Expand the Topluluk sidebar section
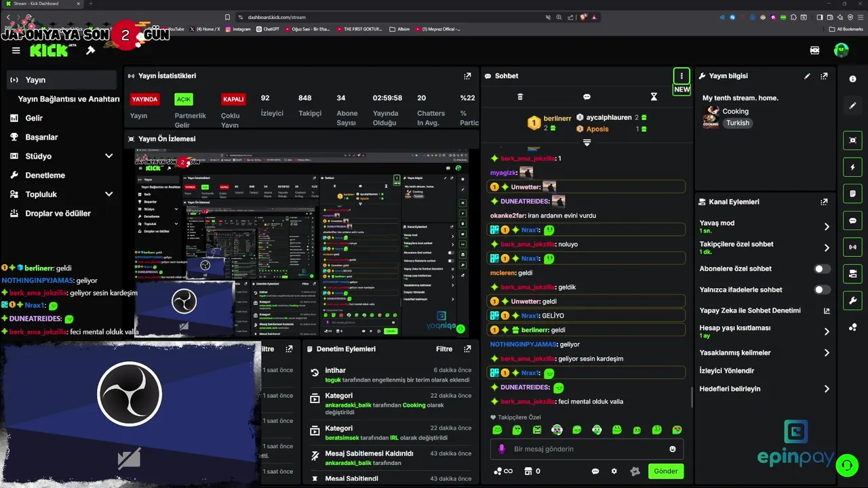The width and height of the screenshot is (868, 488). [x=108, y=194]
